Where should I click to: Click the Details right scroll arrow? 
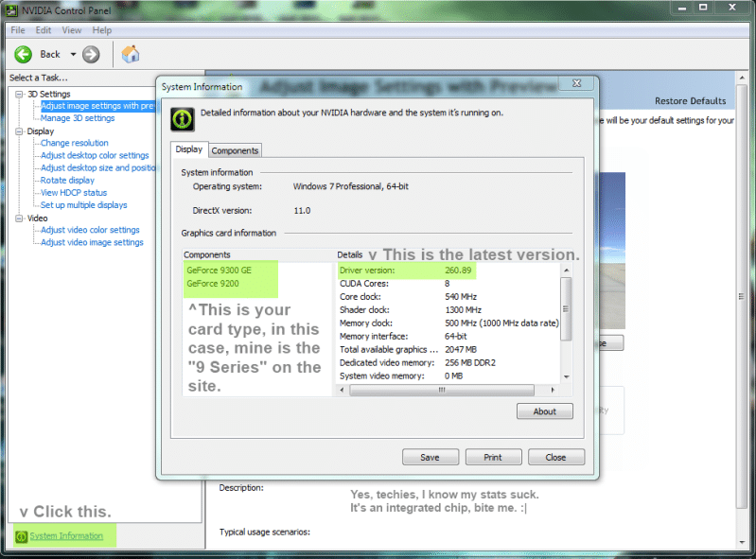click(x=553, y=390)
